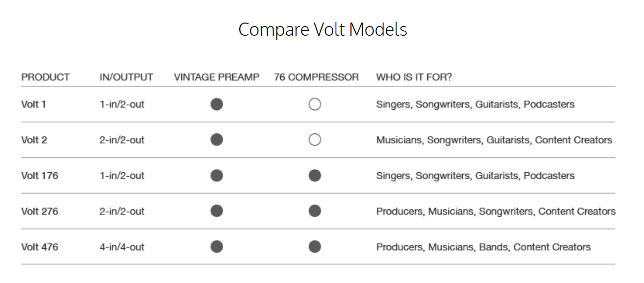Image resolution: width=644 pixels, height=283 pixels.
Task: Click the Compare Volt Models heading
Action: 322,29
